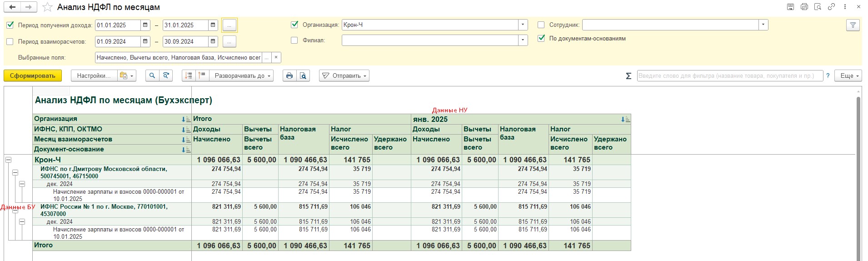Screen dimensions: 868x261
Task: Click the find (magnifier) icon in toolbar
Action: 152,76
